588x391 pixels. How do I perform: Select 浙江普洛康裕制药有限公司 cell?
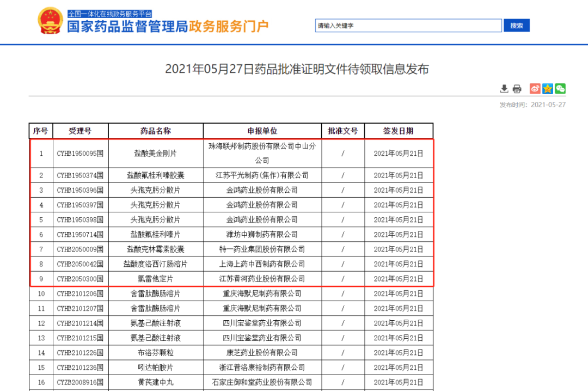coord(262,368)
